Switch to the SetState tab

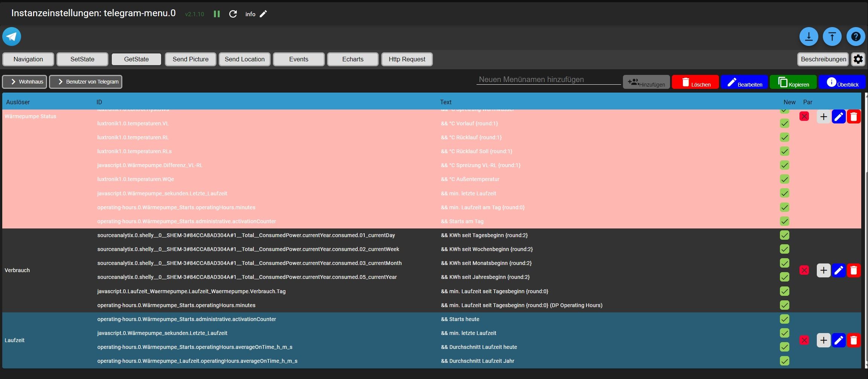pyautogui.click(x=82, y=59)
